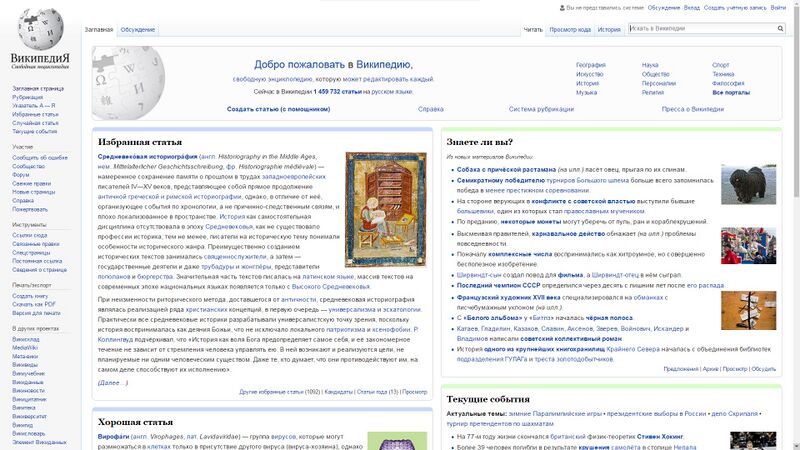Screen dimensions: 800x450
Task: Open the carnival crowd photo thumbnail
Action: coord(748,246)
